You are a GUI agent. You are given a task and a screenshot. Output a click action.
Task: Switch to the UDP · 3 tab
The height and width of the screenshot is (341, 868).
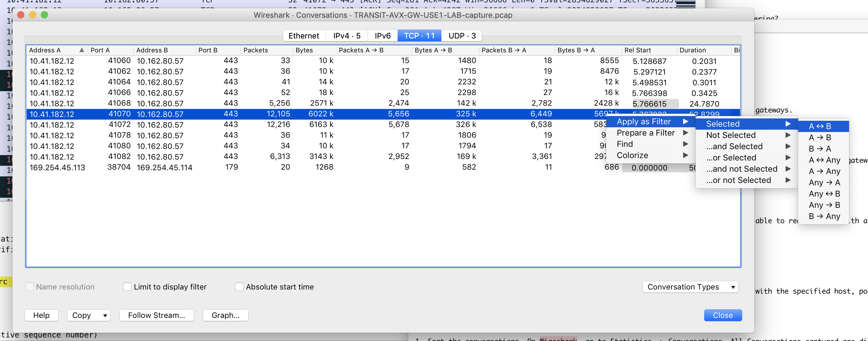[461, 35]
